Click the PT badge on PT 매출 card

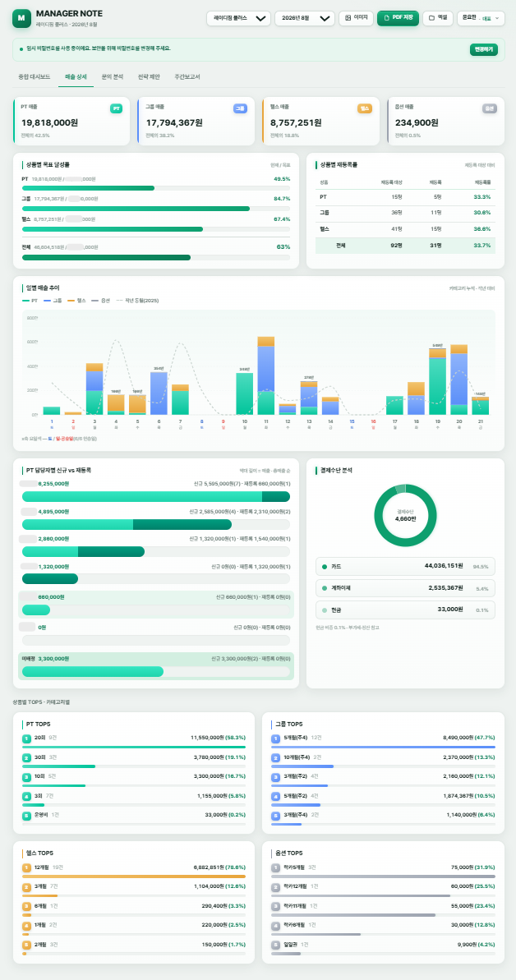click(116, 108)
